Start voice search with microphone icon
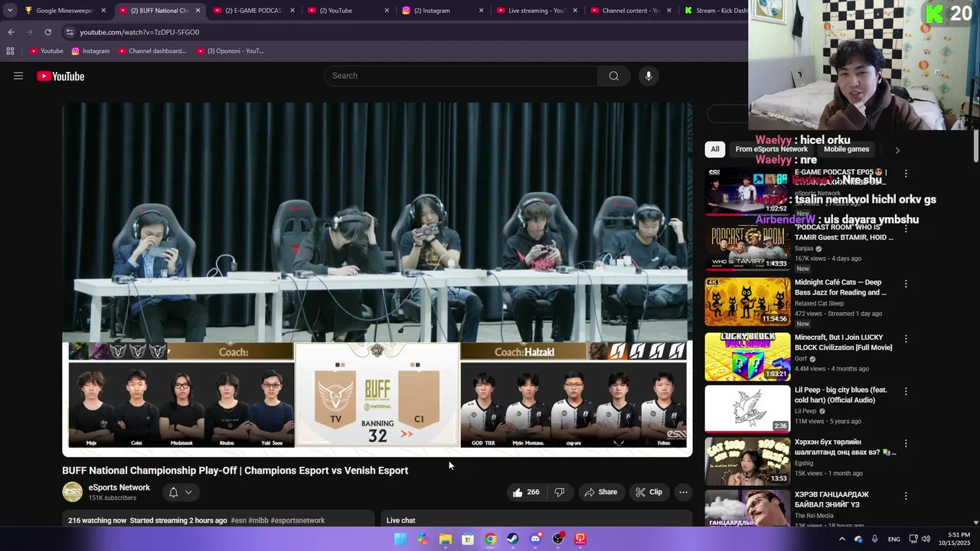 [x=648, y=76]
